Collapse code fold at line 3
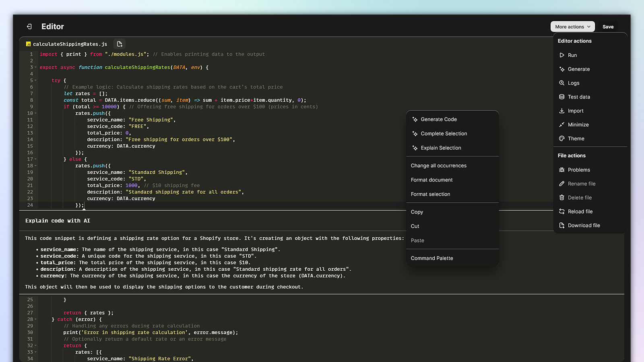 pos(36,68)
